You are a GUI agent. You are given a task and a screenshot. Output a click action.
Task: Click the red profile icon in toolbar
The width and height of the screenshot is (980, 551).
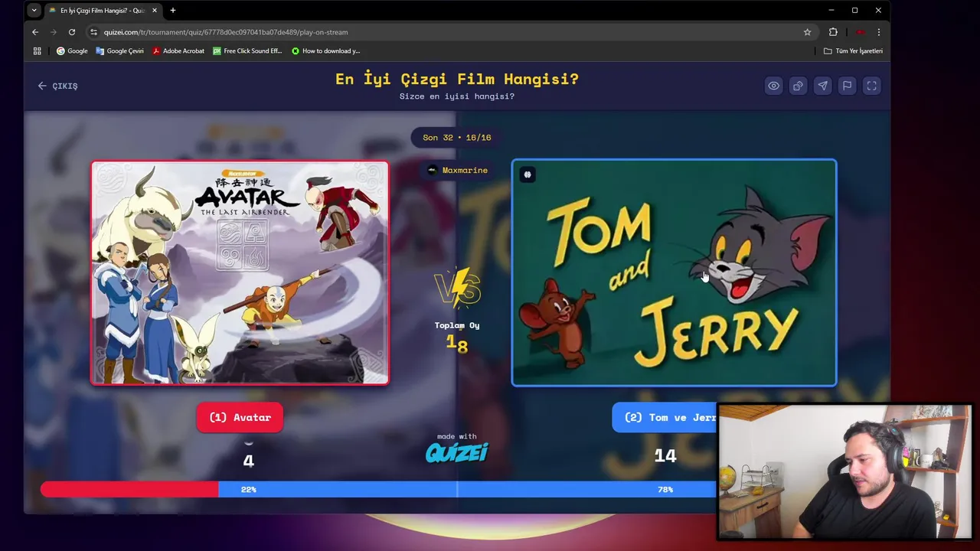tap(860, 32)
